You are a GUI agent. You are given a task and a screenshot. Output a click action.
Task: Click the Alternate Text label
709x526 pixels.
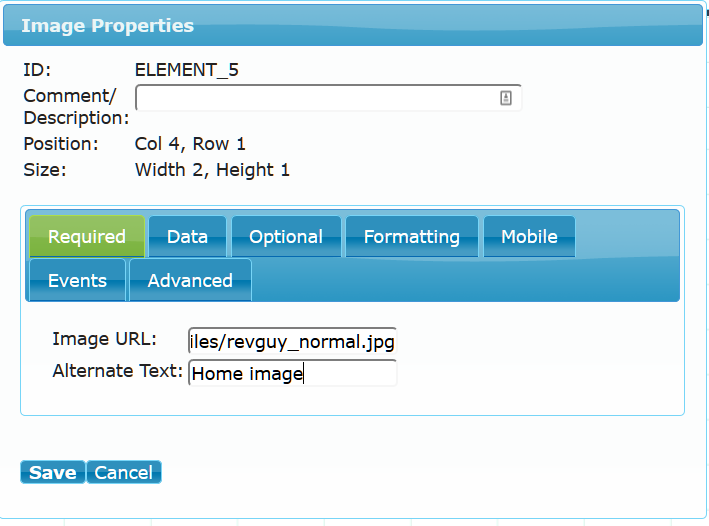click(118, 371)
